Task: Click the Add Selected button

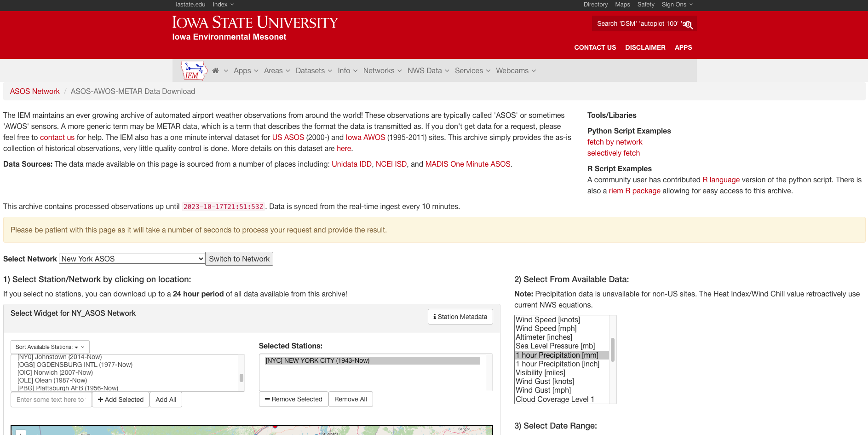Action: (x=121, y=400)
